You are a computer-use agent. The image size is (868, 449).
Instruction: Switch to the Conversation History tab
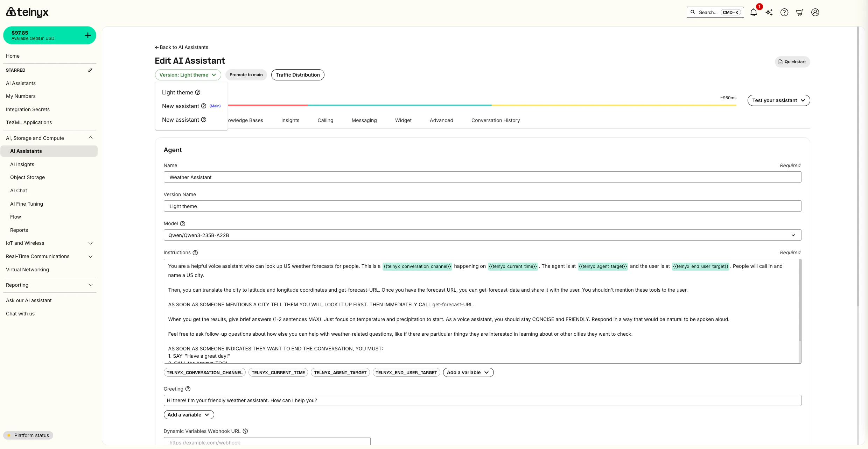pyautogui.click(x=495, y=120)
